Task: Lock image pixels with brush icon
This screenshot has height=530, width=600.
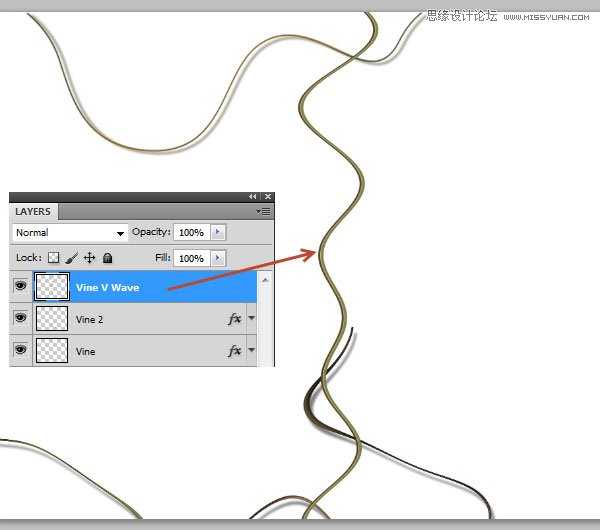Action: pos(71,258)
